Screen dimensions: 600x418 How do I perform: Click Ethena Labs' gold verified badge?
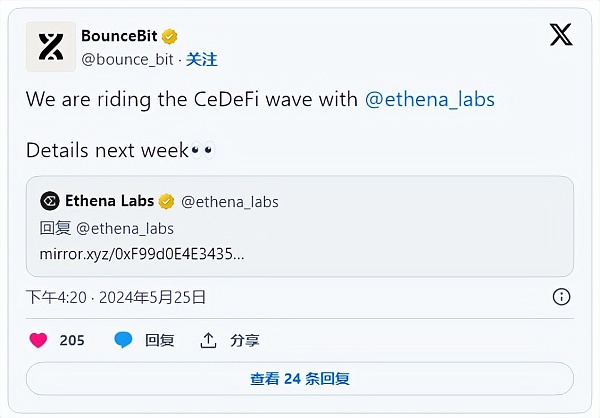166,201
